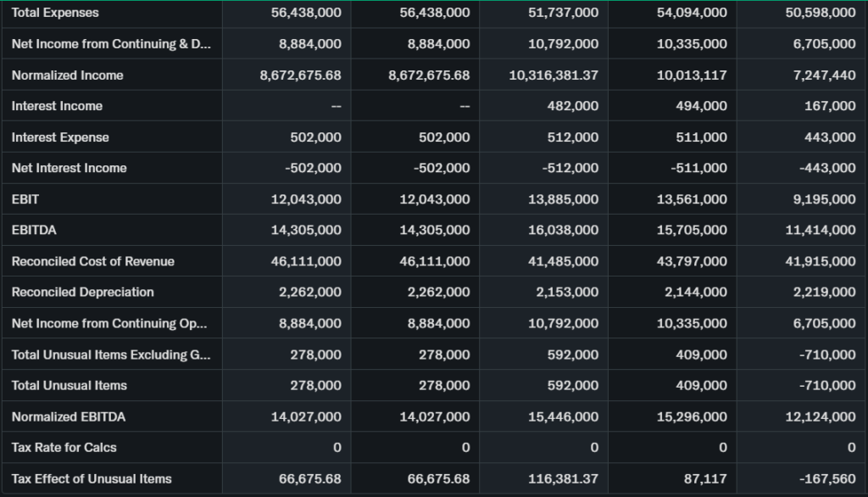Select the tax effect cell showing -167,560
868x497 pixels.
pos(826,478)
